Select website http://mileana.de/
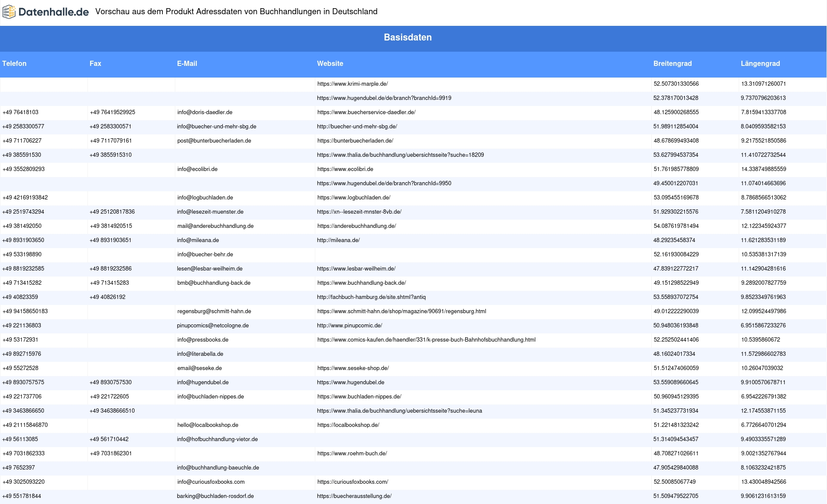The width and height of the screenshot is (827, 504). coord(338,240)
